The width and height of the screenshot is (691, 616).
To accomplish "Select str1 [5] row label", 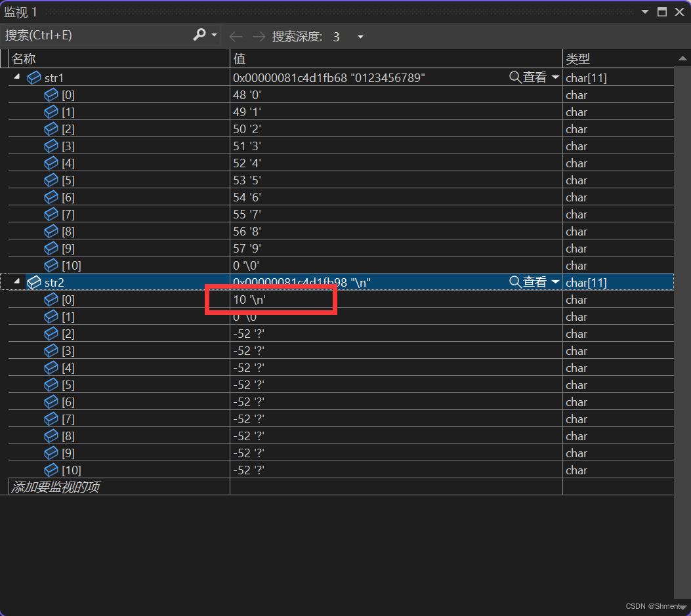I will pyautogui.click(x=68, y=180).
